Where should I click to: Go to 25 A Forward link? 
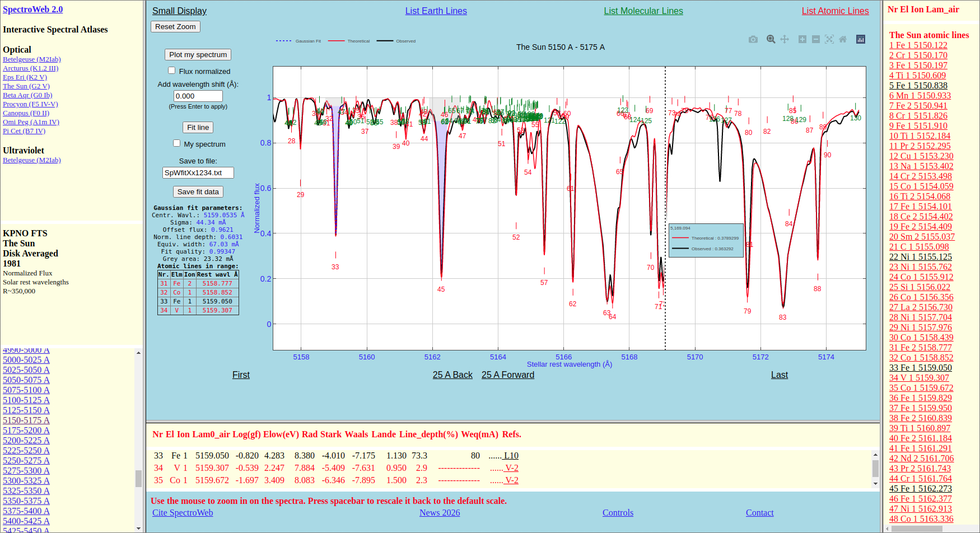[507, 375]
